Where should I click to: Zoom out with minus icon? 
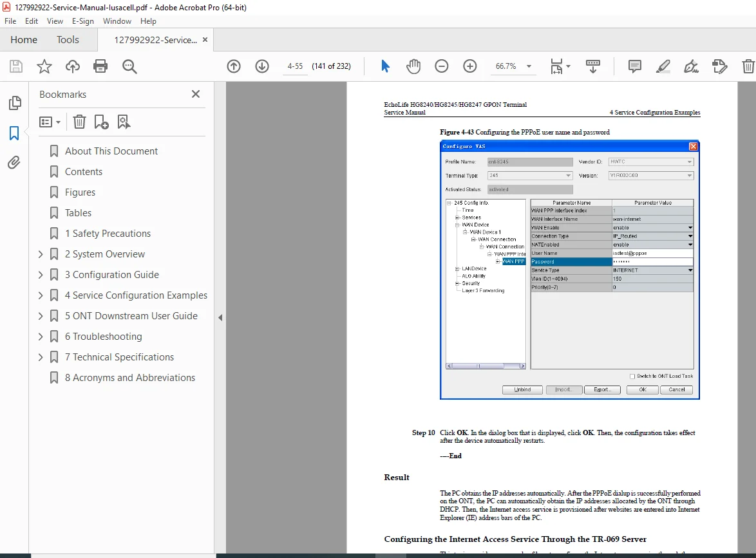[x=441, y=66]
